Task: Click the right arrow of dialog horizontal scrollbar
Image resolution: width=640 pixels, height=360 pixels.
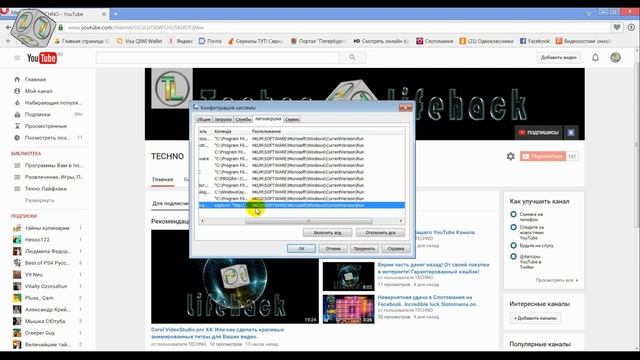Action: pyautogui.click(x=401, y=221)
